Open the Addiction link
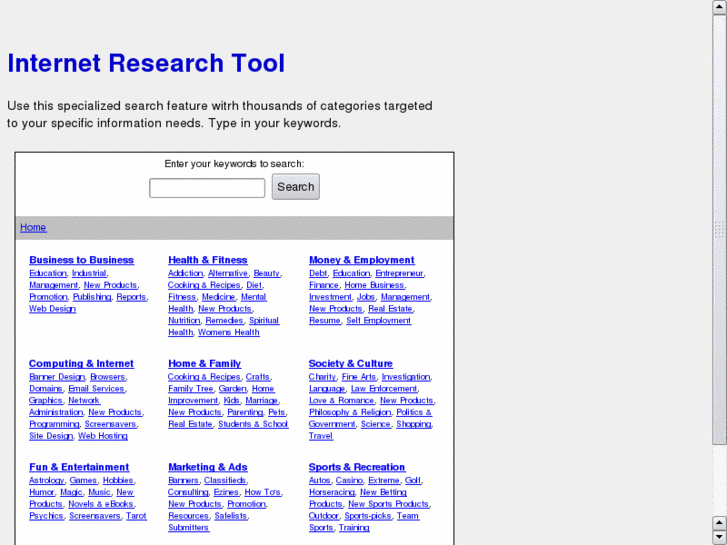The image size is (727, 545). [185, 273]
